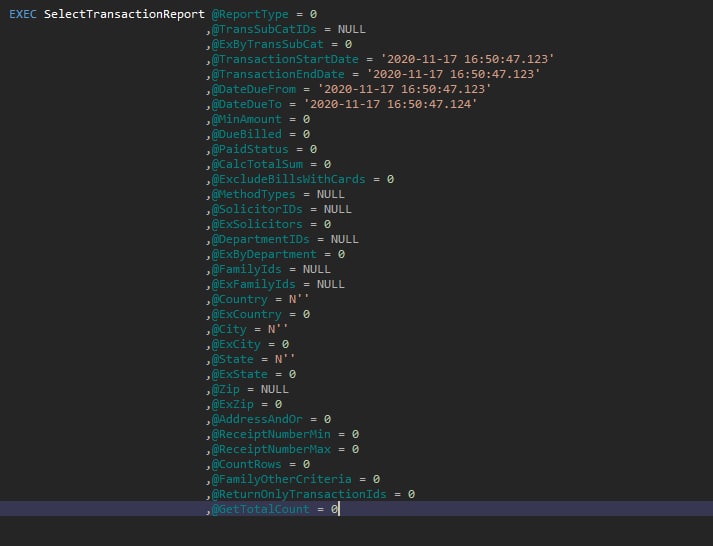Click the @ReportType parameter
Image resolution: width=713 pixels, height=546 pixels.
(x=250, y=14)
